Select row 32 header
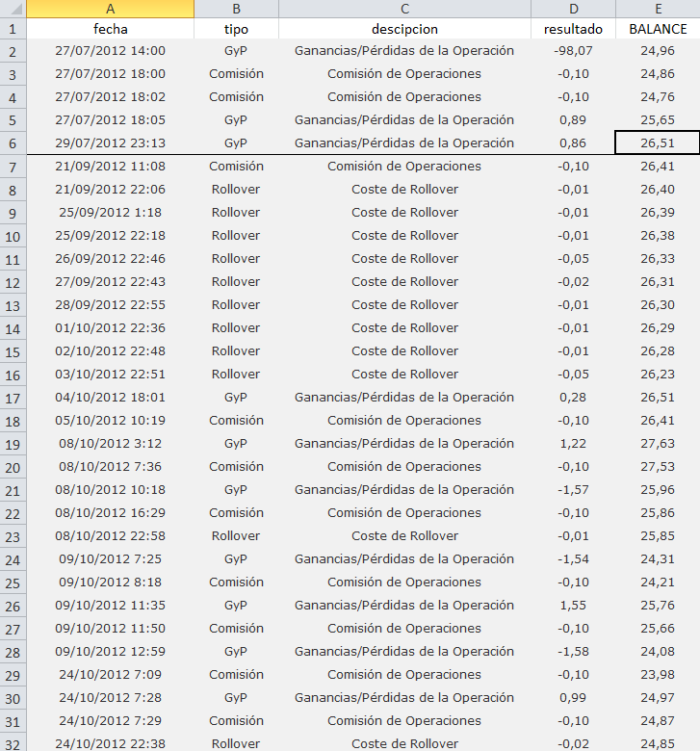 13,743
